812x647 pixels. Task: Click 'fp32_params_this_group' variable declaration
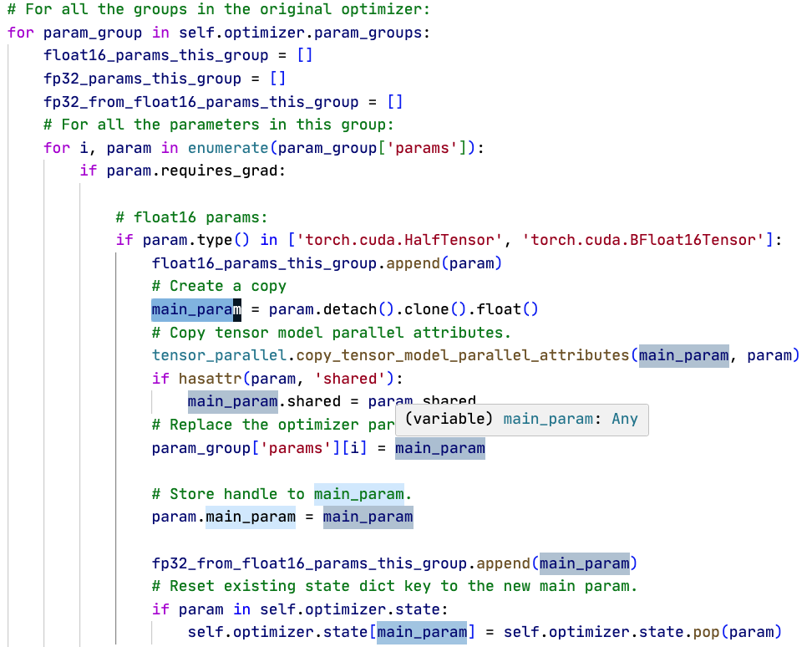pos(142,79)
